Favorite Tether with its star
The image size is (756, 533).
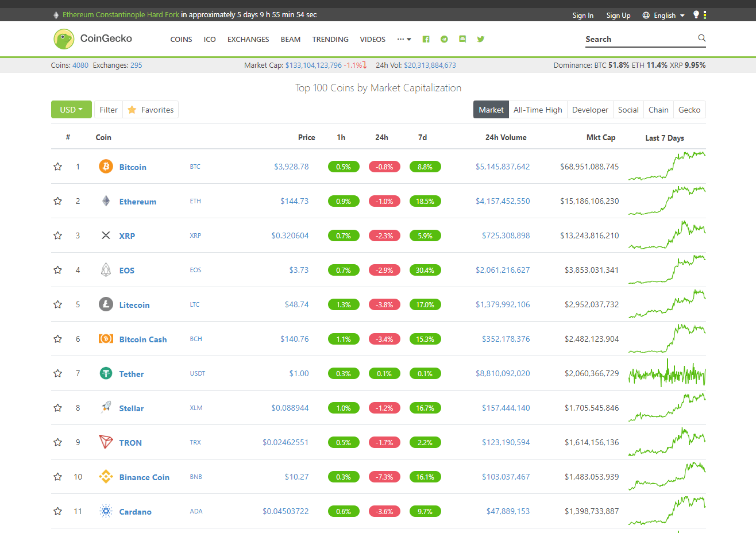pyautogui.click(x=57, y=373)
